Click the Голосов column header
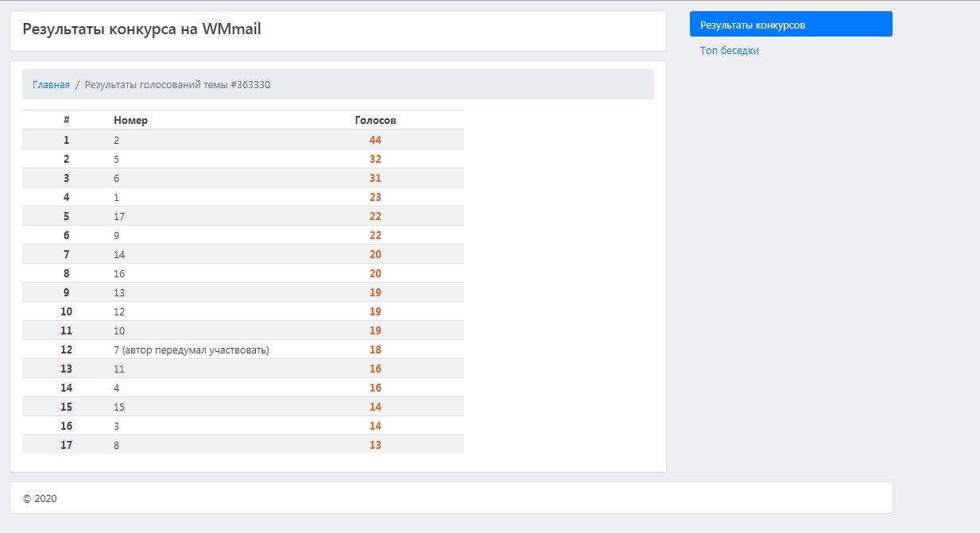Screen dimensions: 980x533 pyautogui.click(x=375, y=120)
